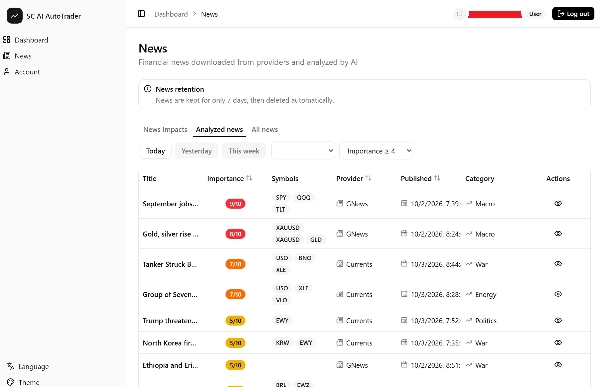Open the North Korea news title
The width and height of the screenshot is (600, 387).
coord(169,343)
